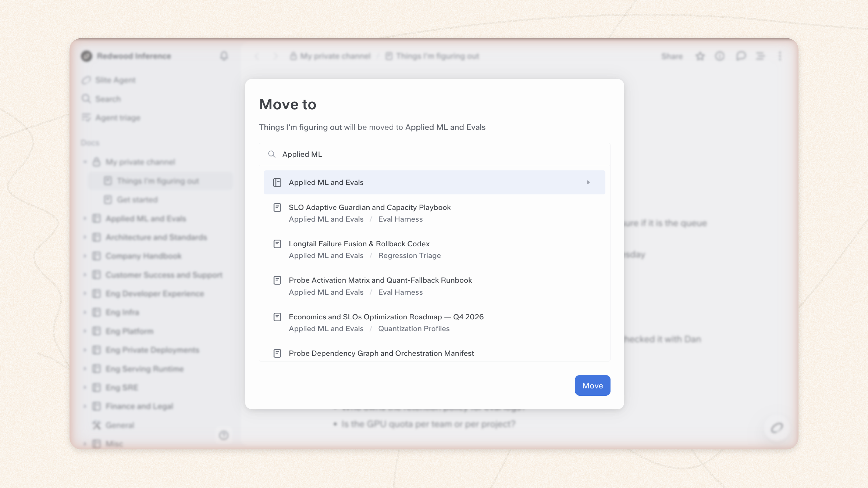The height and width of the screenshot is (488, 868).
Task: Star the document with the star icon
Action: point(700,56)
